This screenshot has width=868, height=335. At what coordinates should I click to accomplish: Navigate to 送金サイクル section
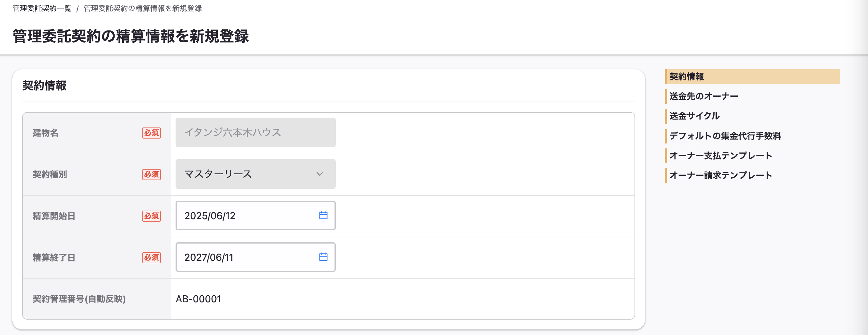point(694,116)
